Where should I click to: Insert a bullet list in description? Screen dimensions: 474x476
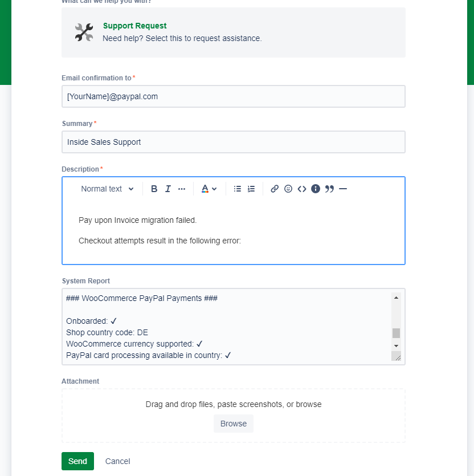pyautogui.click(x=238, y=189)
